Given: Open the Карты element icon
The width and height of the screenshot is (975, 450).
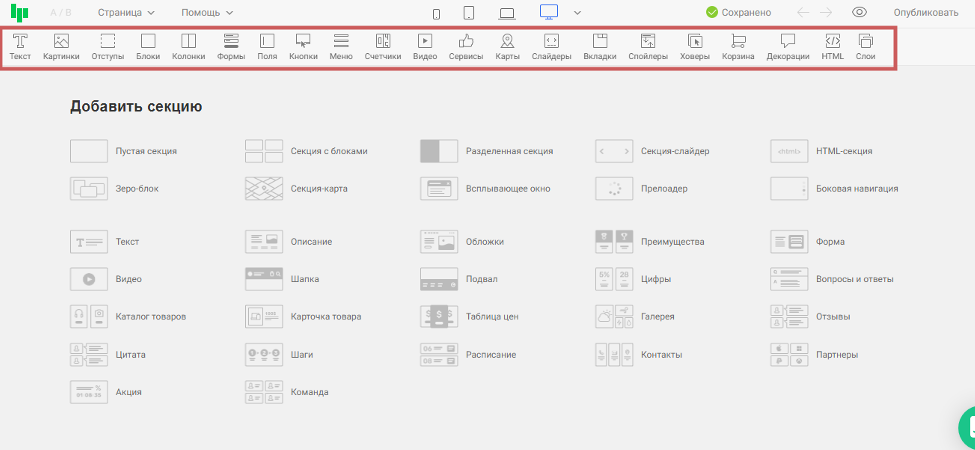Looking at the screenshot, I should click(x=507, y=47).
